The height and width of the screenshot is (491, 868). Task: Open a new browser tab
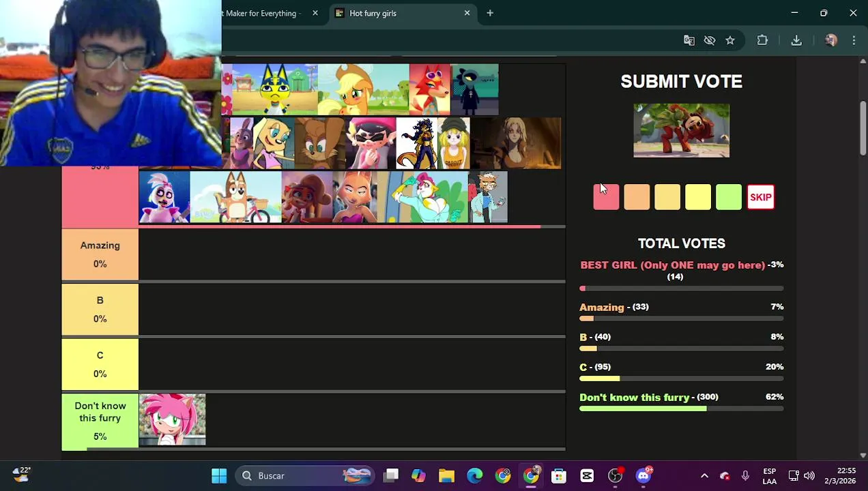point(490,13)
